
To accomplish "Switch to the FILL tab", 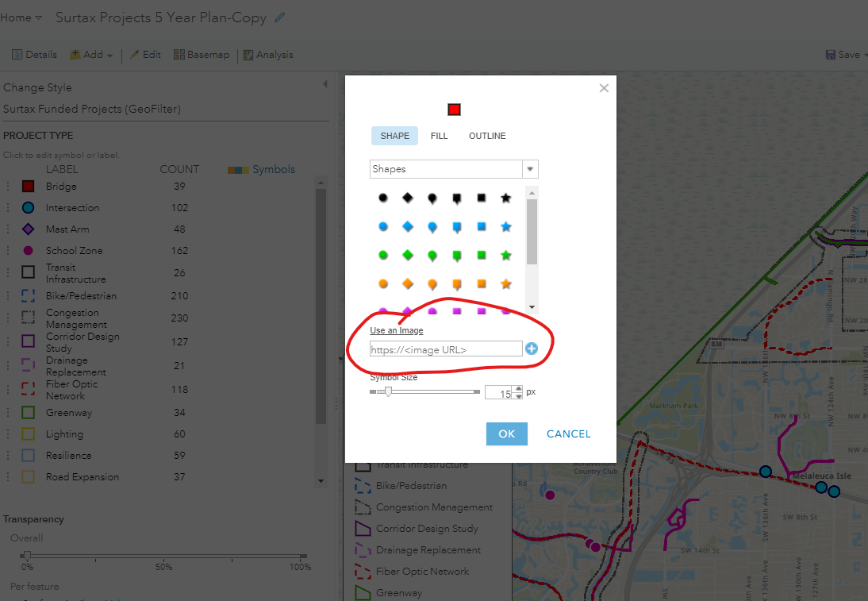I will pos(440,135).
